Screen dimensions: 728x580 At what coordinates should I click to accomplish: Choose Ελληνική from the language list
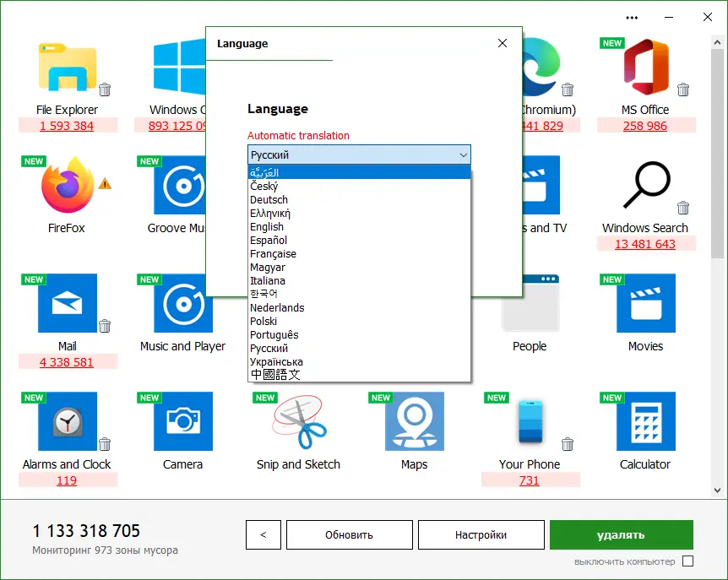pyautogui.click(x=359, y=213)
